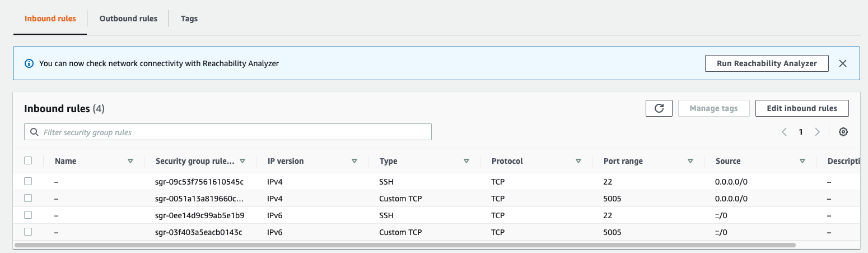
Task: Open the Tags tab
Action: (189, 19)
